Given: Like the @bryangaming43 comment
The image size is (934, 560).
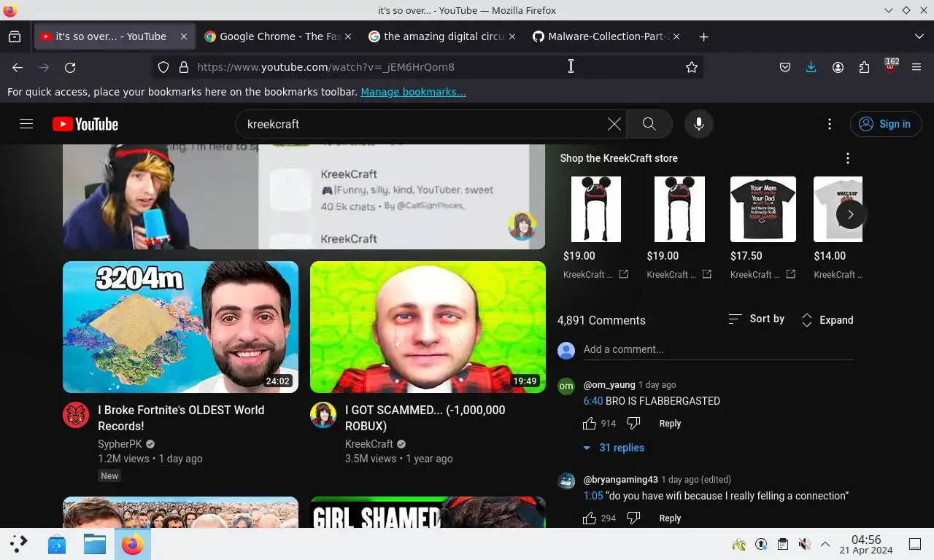Looking at the screenshot, I should [590, 518].
